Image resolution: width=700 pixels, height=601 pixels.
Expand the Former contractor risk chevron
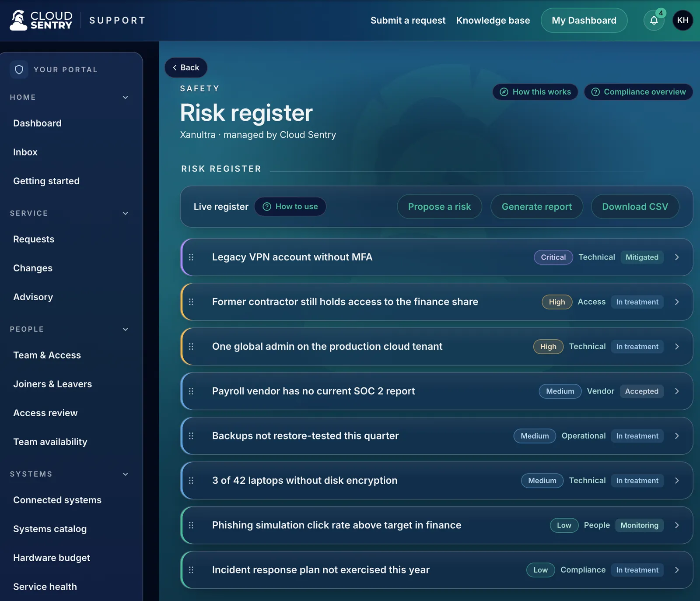pos(677,302)
